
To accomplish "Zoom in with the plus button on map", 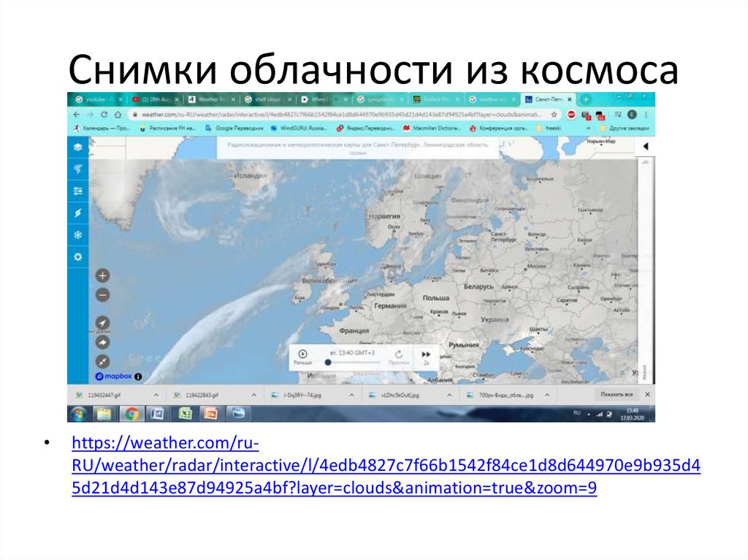I will [103, 275].
